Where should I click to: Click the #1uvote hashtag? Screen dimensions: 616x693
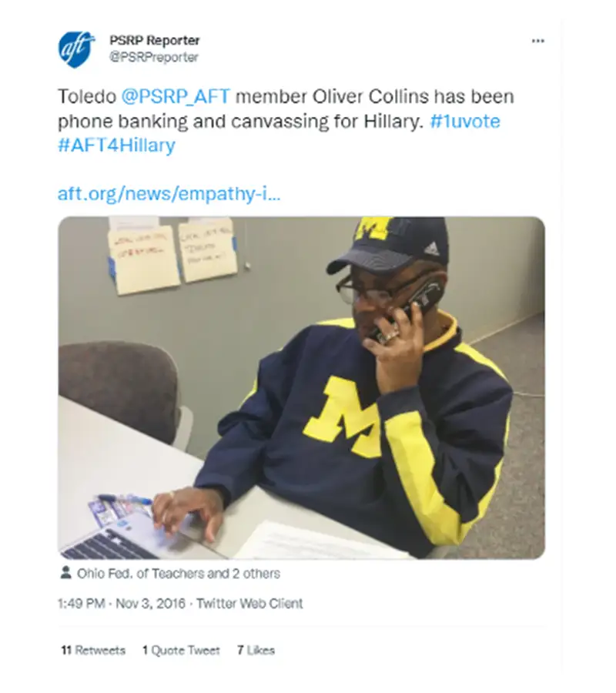pos(465,122)
